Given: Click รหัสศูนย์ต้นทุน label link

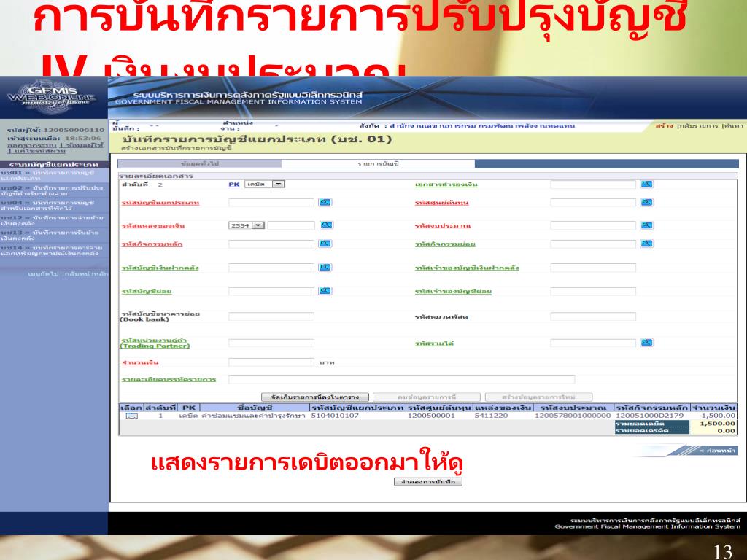Looking at the screenshot, I should (441, 203).
